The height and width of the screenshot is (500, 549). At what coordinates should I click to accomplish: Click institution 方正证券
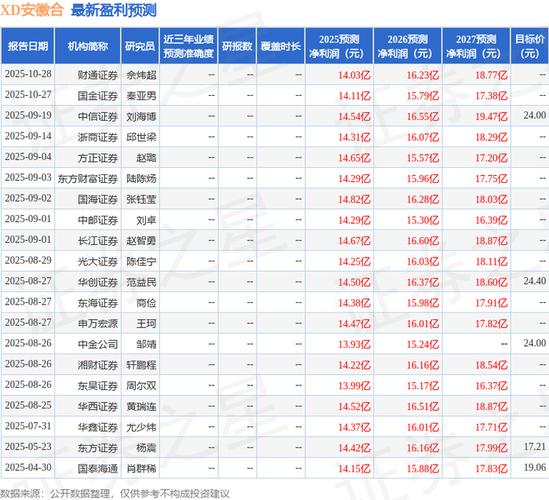tap(97, 158)
